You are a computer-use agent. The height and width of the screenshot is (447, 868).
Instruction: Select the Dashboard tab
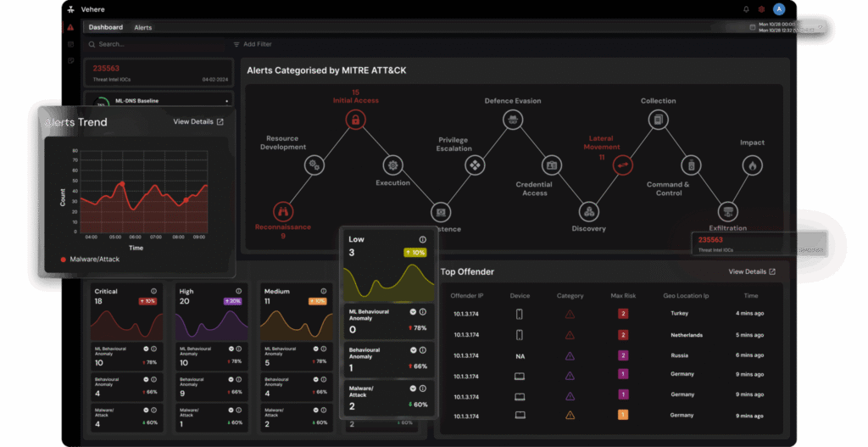click(106, 27)
